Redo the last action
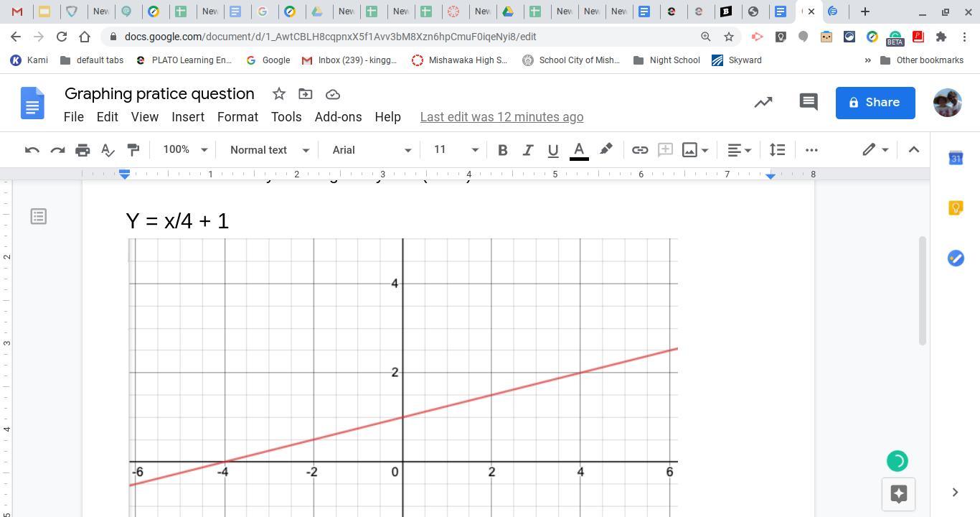 tap(57, 150)
